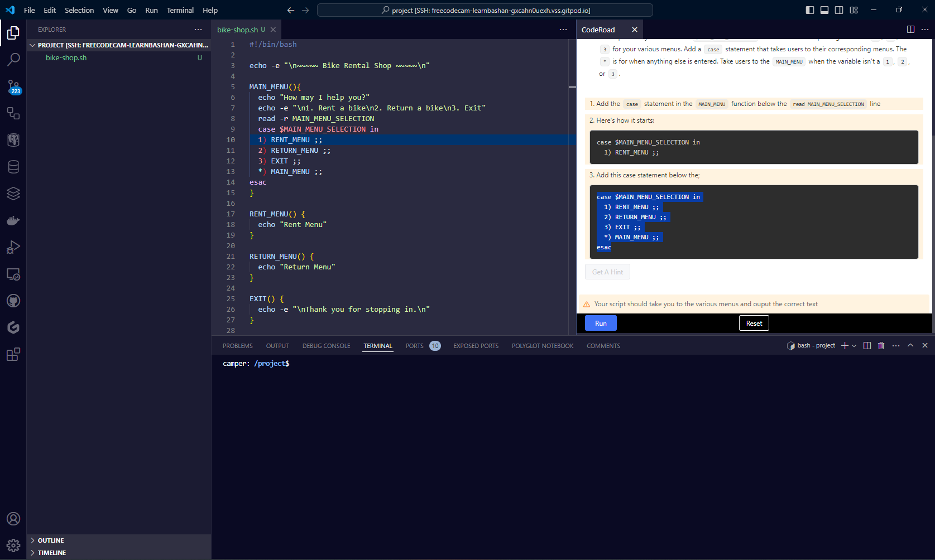The image size is (935, 560).
Task: Open the terminal launch profile dropdown chevron
Action: coord(854,345)
